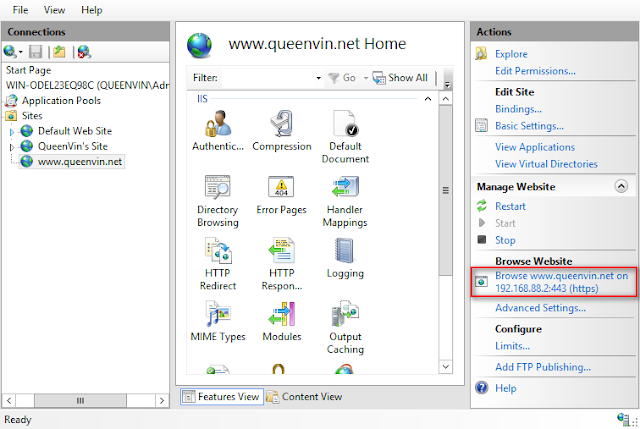
Task: Select Start Page in Connections tree
Action: pos(29,70)
